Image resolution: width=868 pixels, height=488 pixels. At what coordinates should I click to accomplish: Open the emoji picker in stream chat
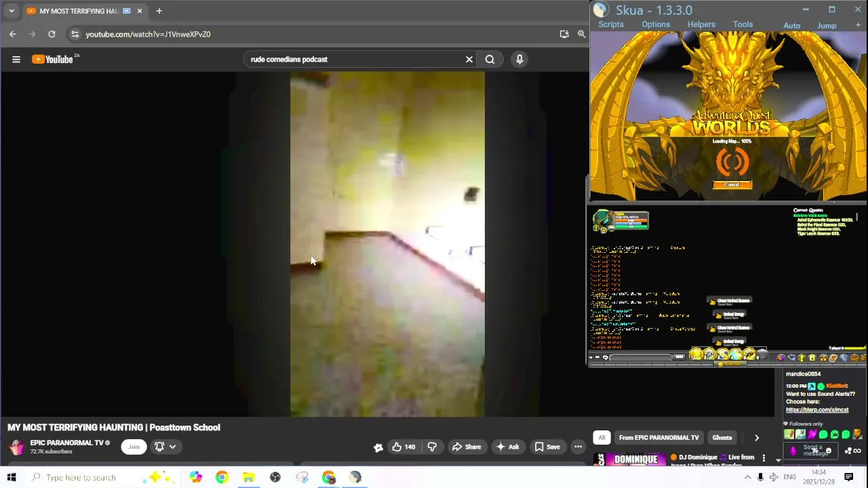click(x=829, y=451)
